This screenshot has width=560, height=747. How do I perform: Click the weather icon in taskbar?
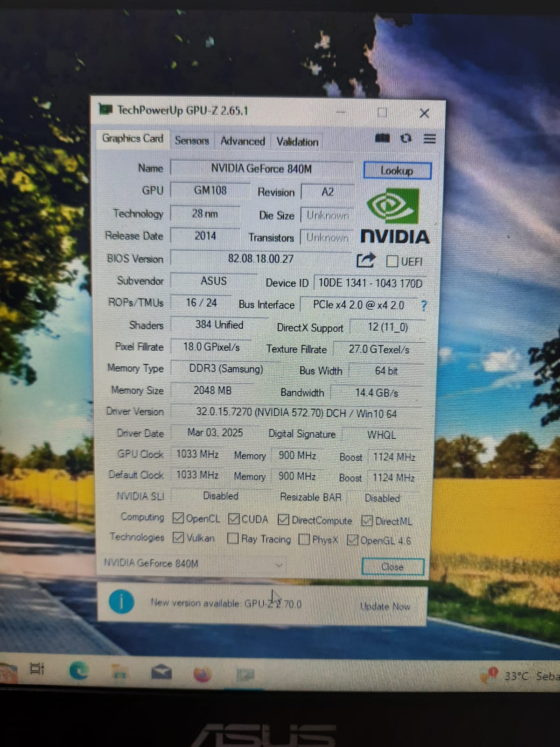(x=490, y=675)
